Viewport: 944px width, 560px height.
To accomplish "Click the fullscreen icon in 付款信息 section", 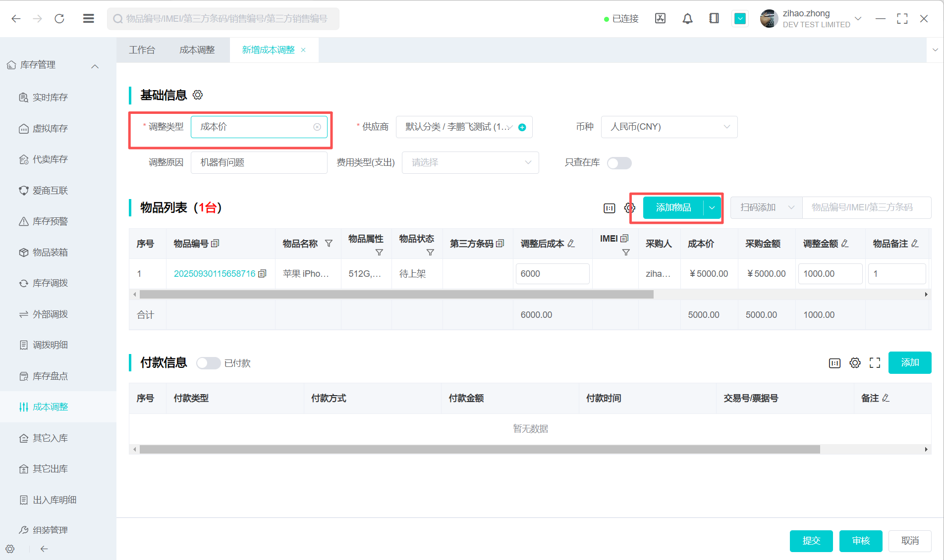I will (x=875, y=363).
